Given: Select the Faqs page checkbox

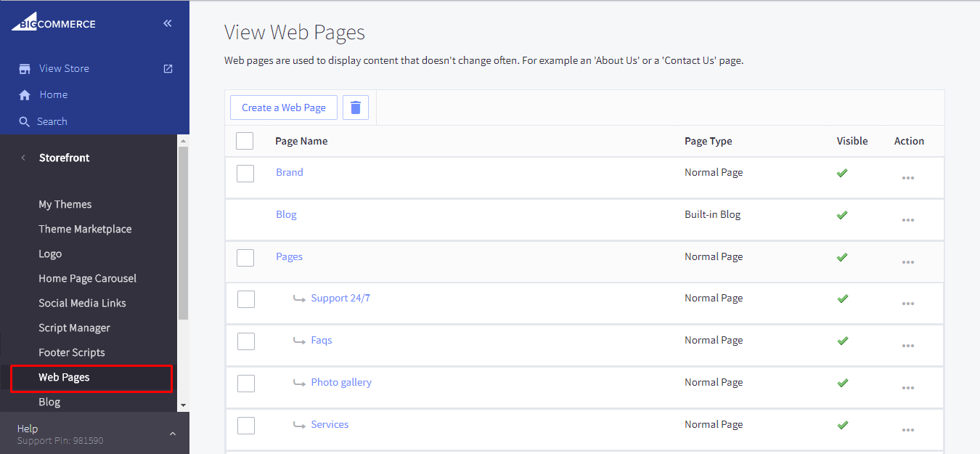Looking at the screenshot, I should click(246, 341).
